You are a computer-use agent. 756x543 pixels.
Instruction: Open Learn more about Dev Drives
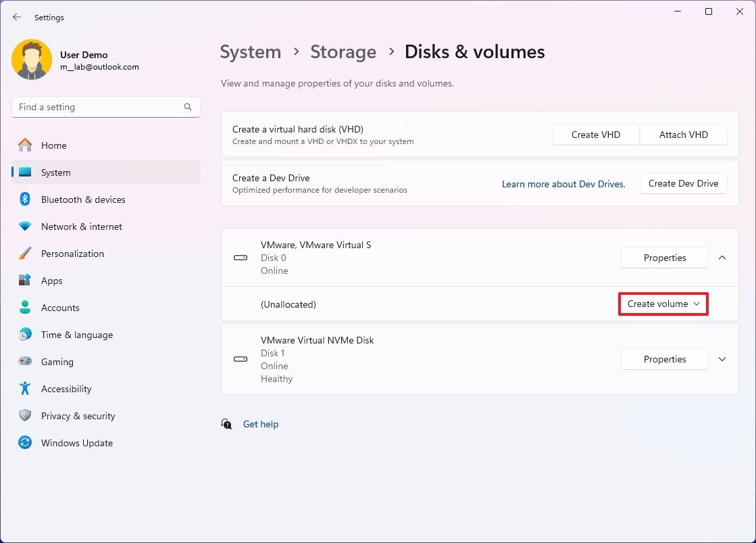563,183
